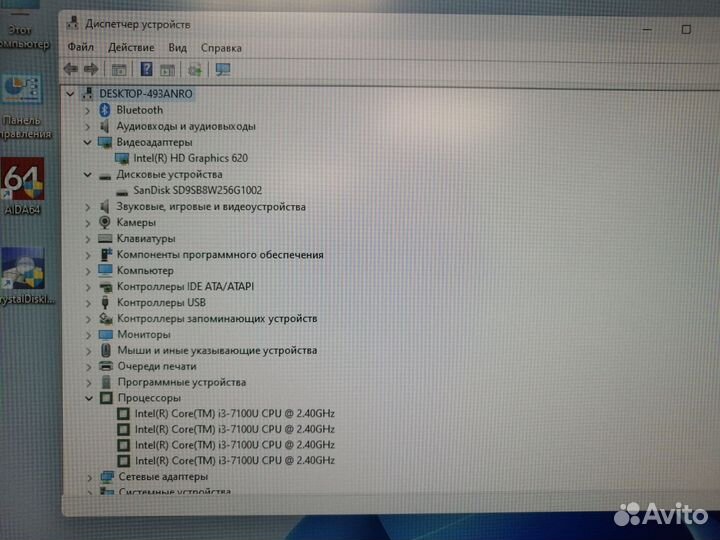Click the Bluetooth category icon
Viewport: 720px width, 540px height.
click(105, 110)
